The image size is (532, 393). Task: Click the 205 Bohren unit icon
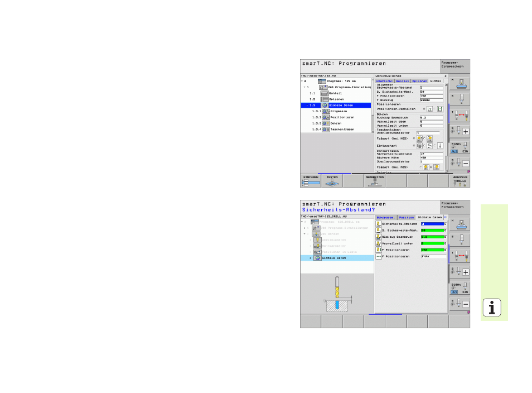[316, 234]
